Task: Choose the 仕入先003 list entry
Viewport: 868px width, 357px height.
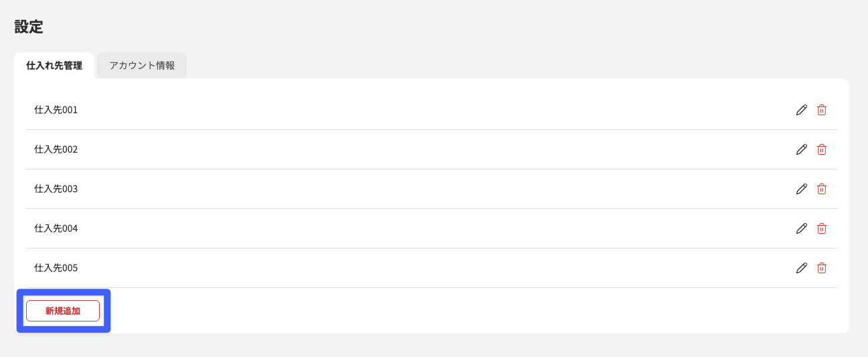Action: pyautogui.click(x=56, y=189)
